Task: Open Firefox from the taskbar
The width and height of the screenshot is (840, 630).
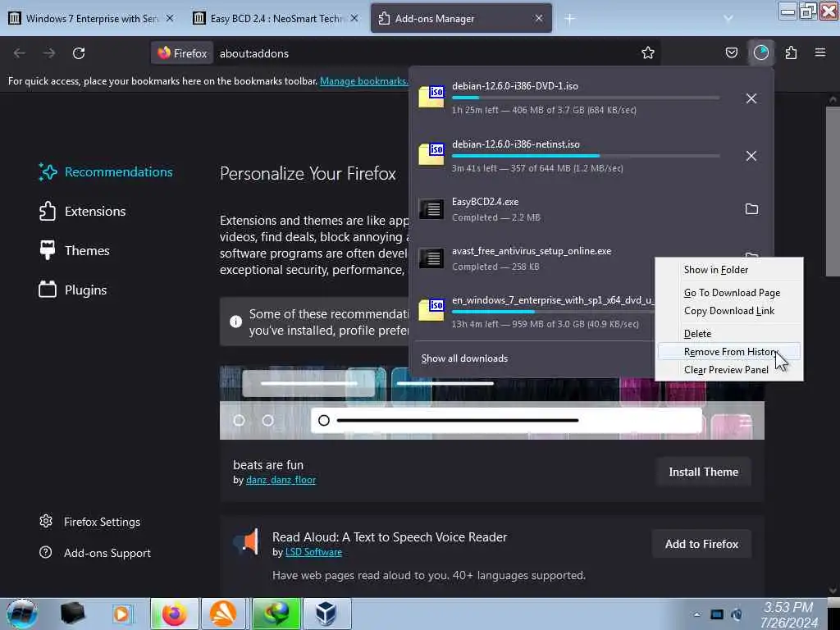Action: tap(175, 614)
